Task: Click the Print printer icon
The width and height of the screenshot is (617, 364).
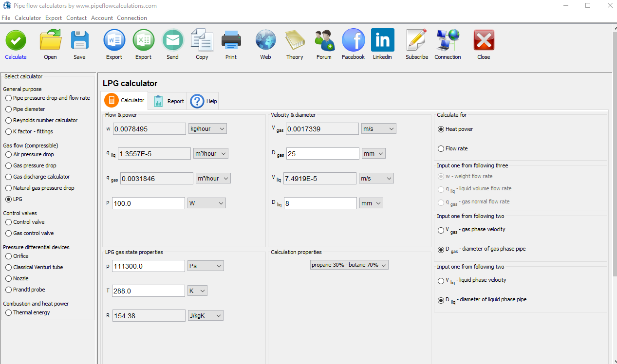Action: 231,40
